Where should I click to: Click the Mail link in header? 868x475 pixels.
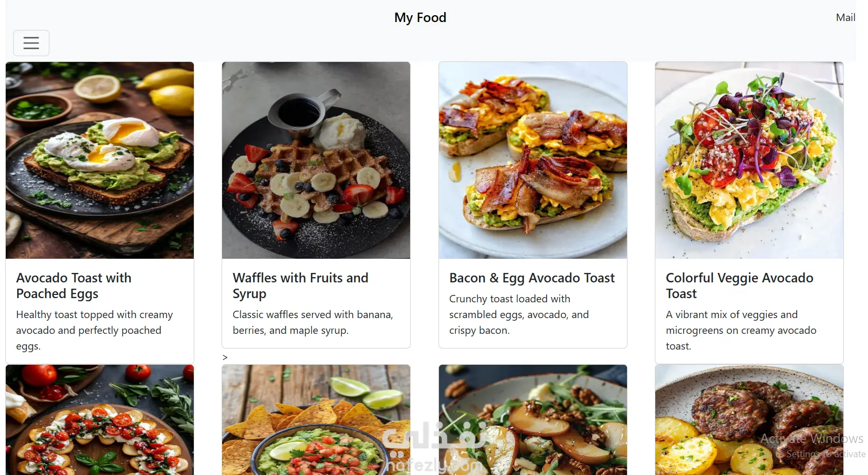(x=845, y=17)
